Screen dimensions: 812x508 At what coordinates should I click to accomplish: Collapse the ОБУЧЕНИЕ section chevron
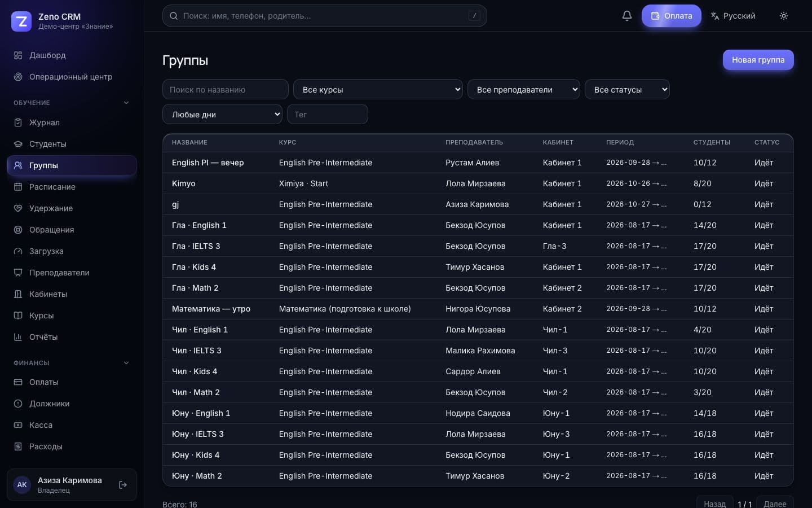click(126, 103)
